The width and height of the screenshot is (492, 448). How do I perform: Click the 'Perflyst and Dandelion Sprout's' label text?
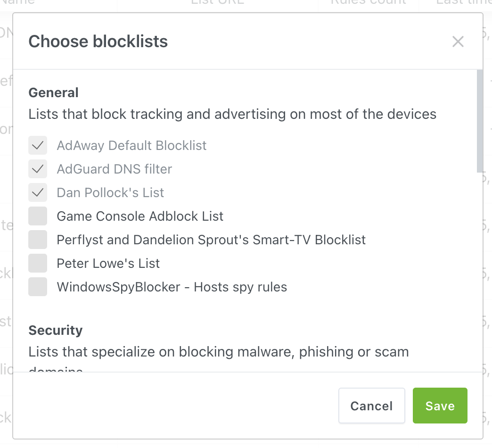211,240
